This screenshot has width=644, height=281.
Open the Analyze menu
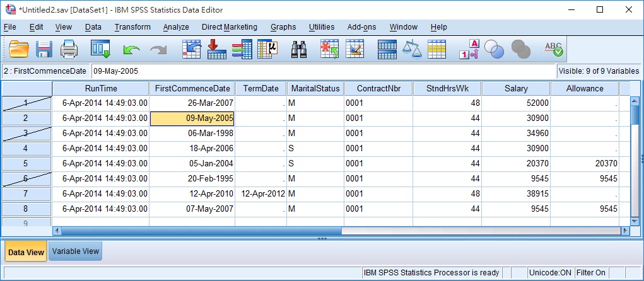click(x=176, y=27)
